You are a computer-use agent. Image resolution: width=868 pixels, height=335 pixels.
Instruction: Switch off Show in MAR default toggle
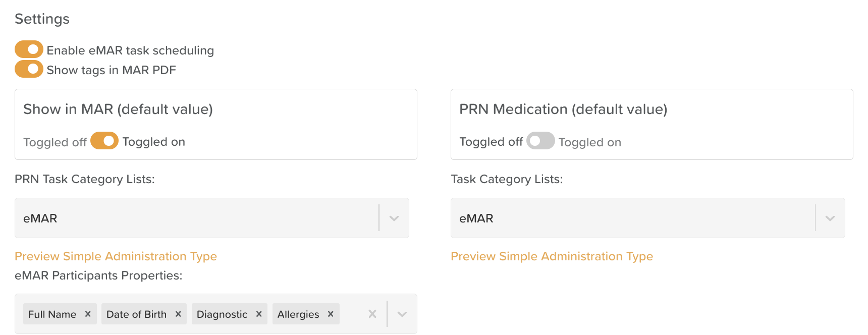(x=104, y=141)
